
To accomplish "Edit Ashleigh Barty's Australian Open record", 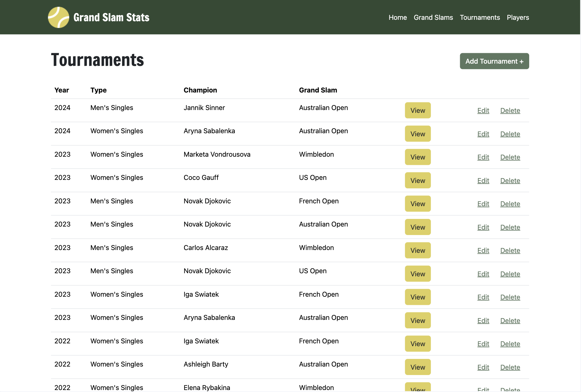I will coord(483,367).
